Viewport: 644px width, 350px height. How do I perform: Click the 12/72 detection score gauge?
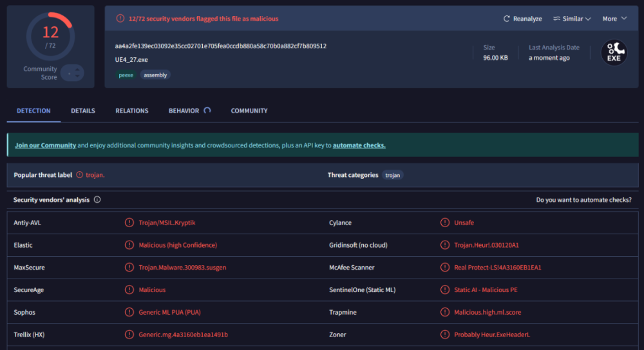point(50,35)
